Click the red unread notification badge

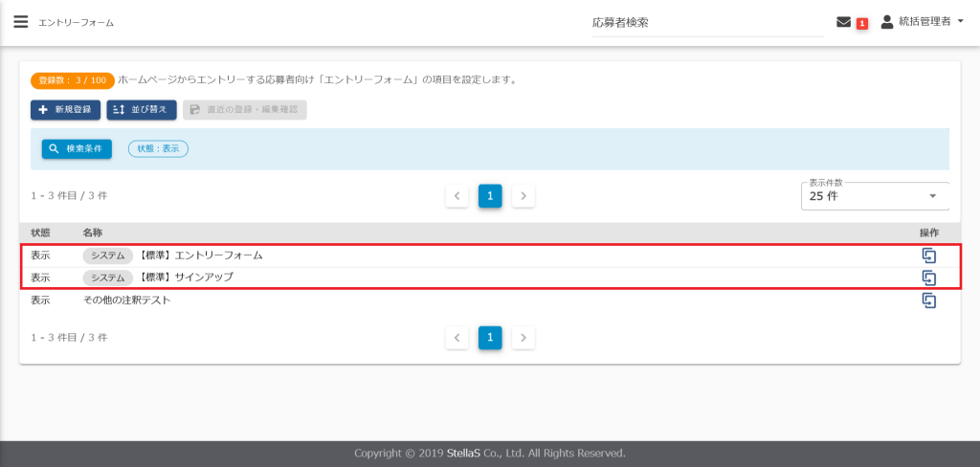(861, 23)
